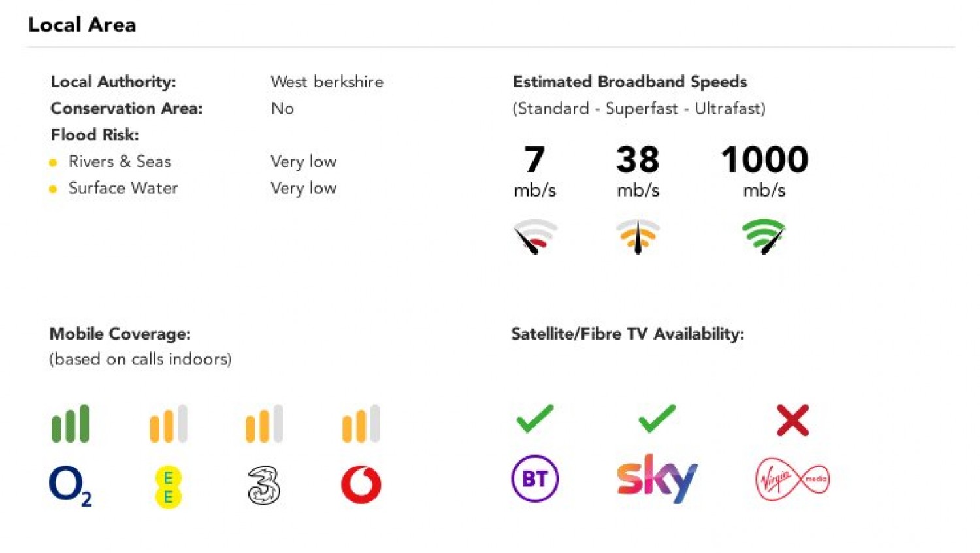
Task: Click the green tick above BT
Action: point(535,419)
